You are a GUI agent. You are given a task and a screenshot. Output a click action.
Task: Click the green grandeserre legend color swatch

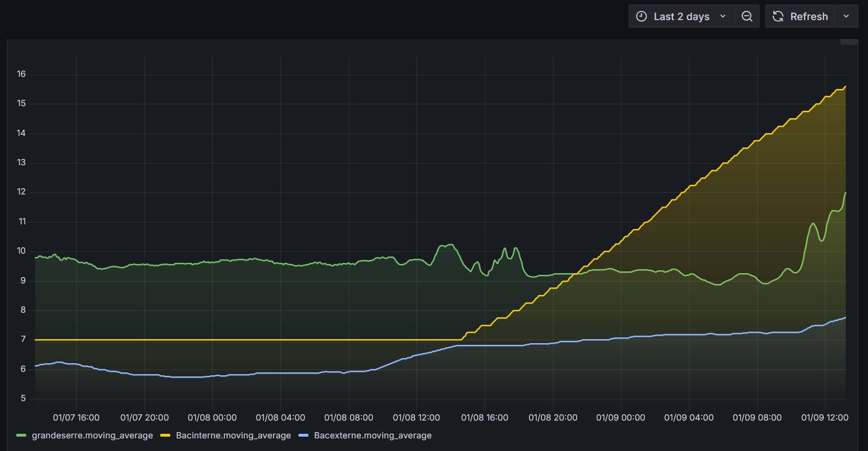22,436
